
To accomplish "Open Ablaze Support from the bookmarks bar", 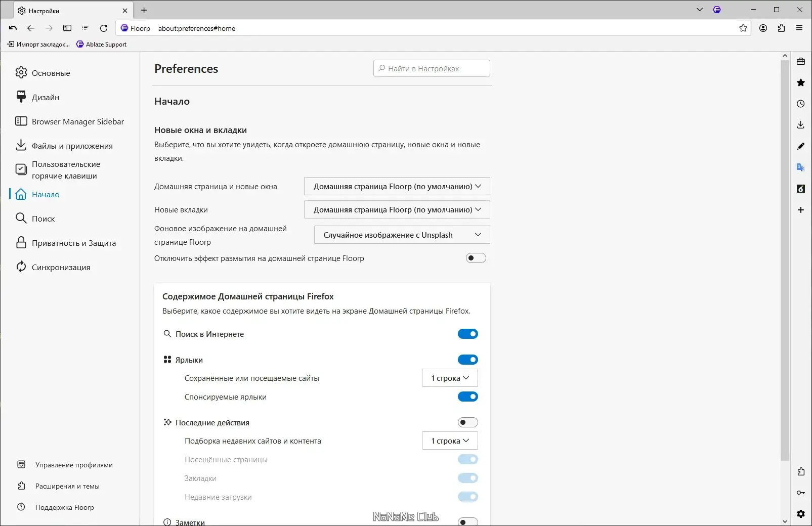I will 101,44.
